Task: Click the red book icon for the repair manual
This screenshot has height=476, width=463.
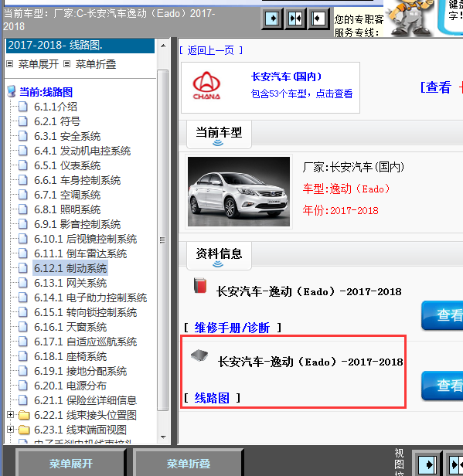Action: pos(200,285)
